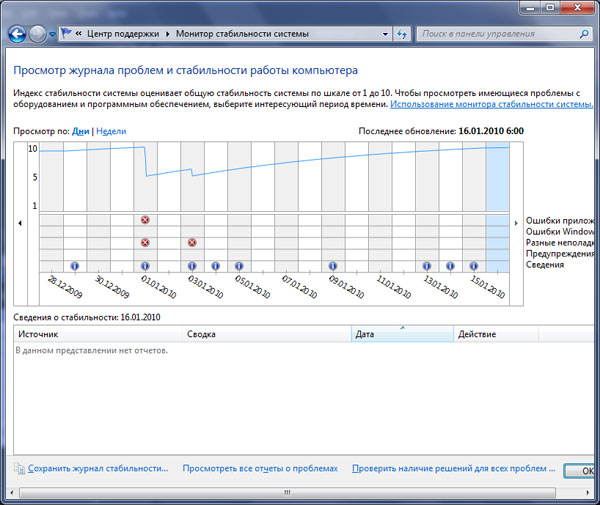Viewport: 600px width, 505px height.
Task: Click the magnifier search icon
Action: (x=584, y=34)
